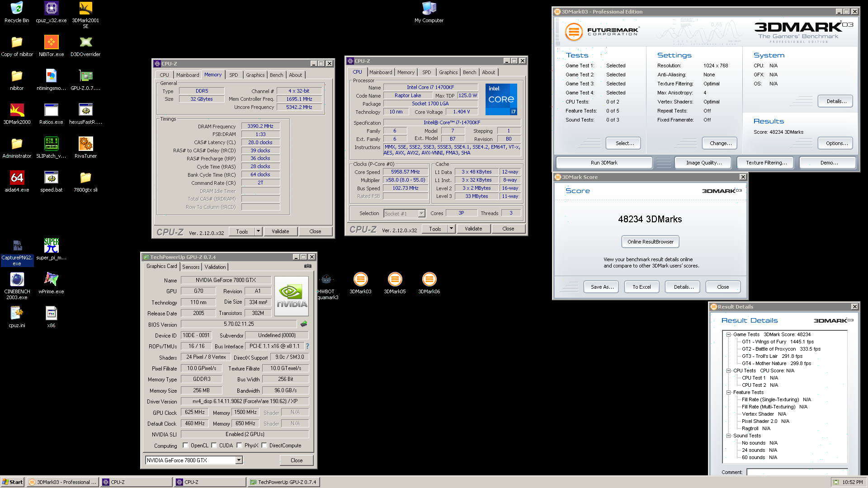Collapse the CPU Tests tree node

[x=728, y=371]
